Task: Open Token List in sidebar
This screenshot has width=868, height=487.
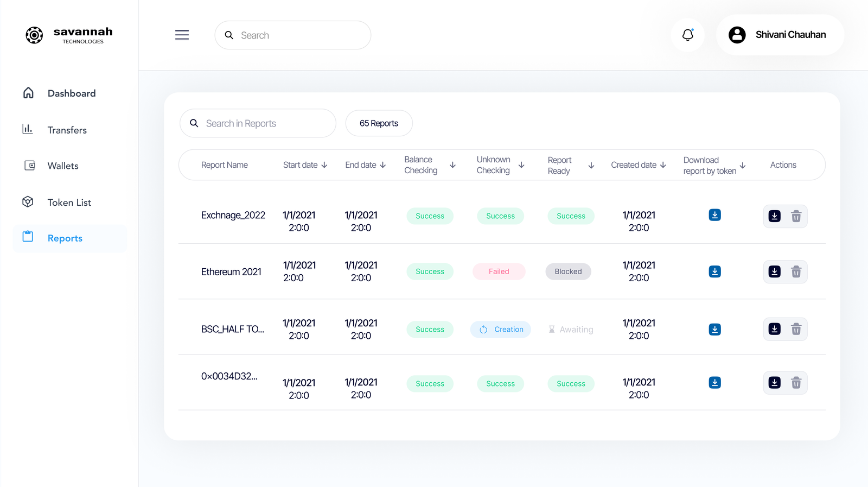Action: pos(69,203)
